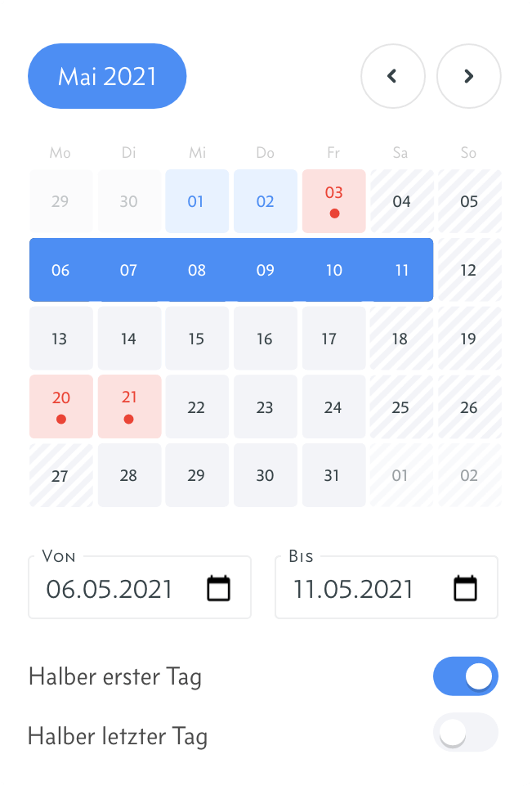The image size is (532, 786).
Task: Select the marked day 20 with red dot
Action: [61, 406]
